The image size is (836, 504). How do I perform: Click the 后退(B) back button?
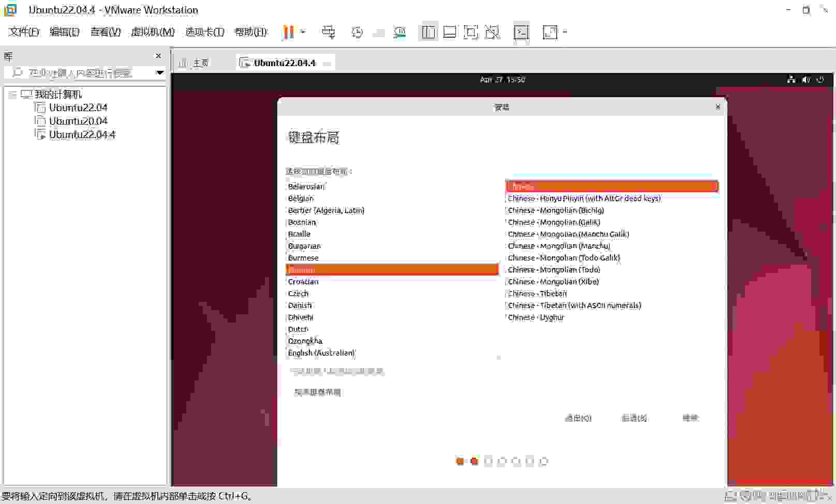(634, 418)
